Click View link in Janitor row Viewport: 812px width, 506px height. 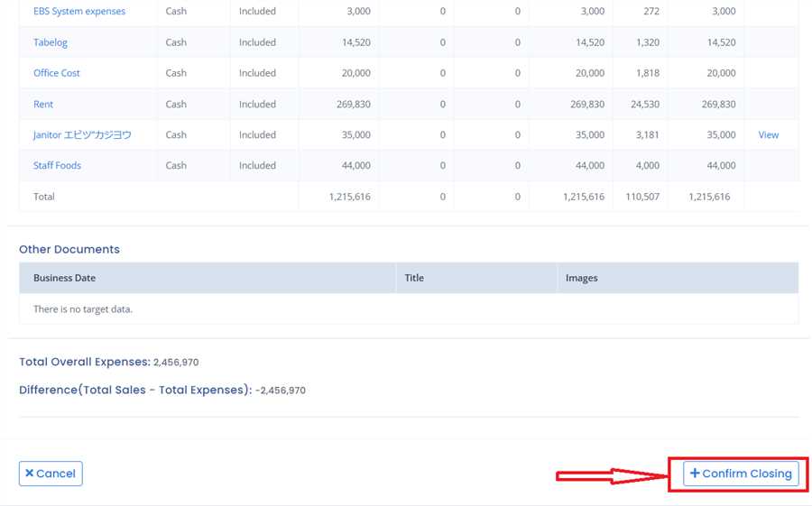(x=768, y=134)
